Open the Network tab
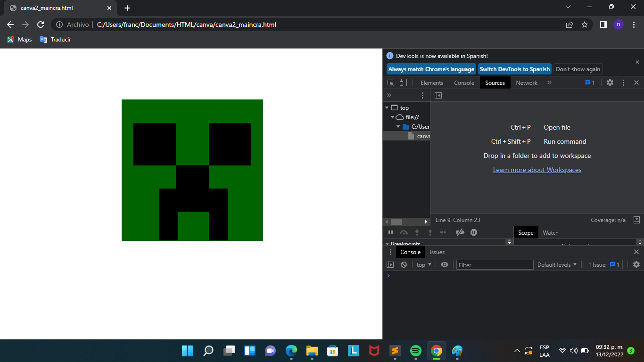Image resolution: width=644 pixels, height=362 pixels. coord(527,82)
